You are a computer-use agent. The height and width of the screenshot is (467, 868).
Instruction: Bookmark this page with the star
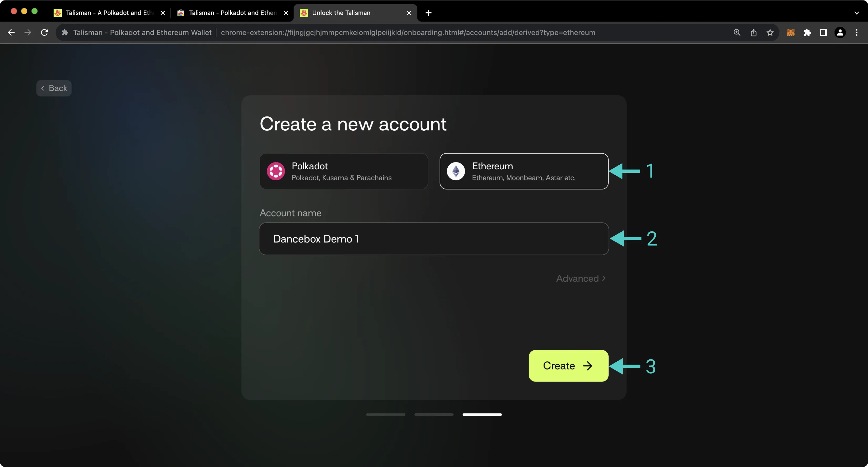(x=770, y=32)
